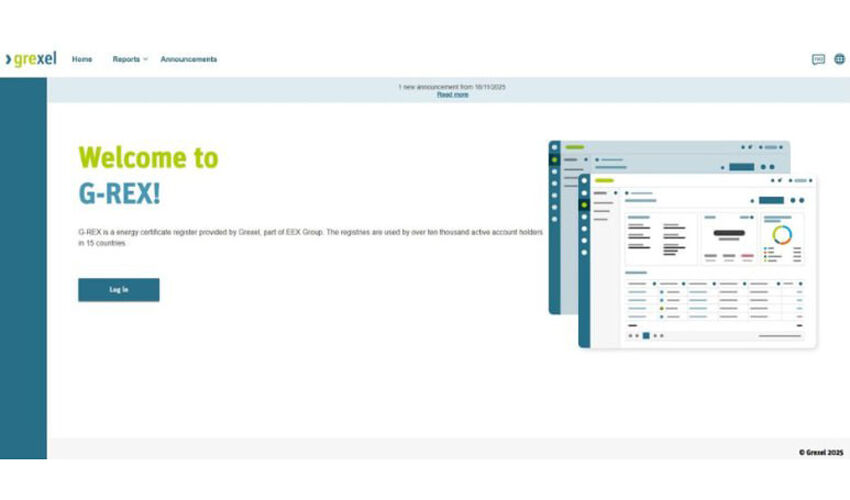Click the green active dot in the illustration's front sidebar
The width and height of the screenshot is (850, 500).
click(x=584, y=205)
